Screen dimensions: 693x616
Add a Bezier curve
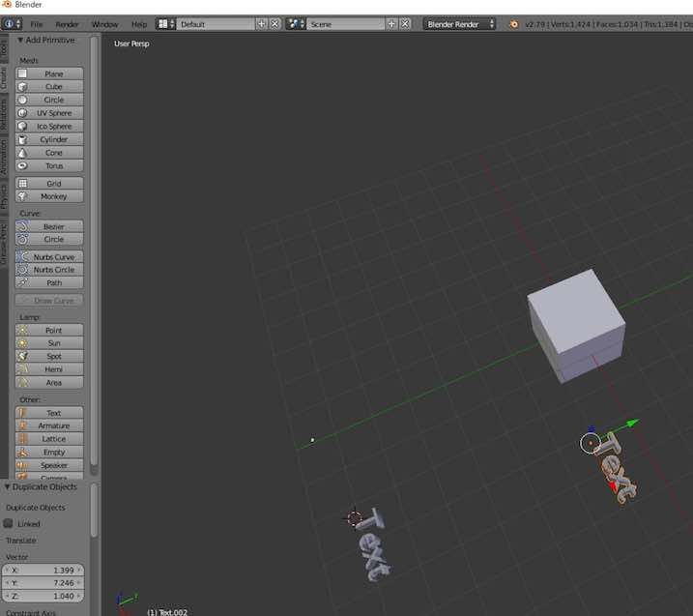[49, 226]
